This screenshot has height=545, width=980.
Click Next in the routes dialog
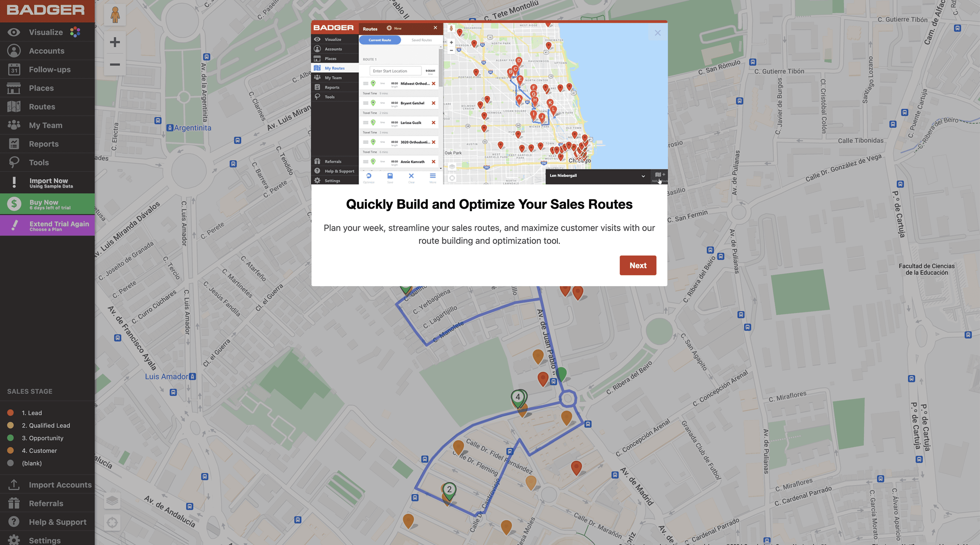(638, 266)
